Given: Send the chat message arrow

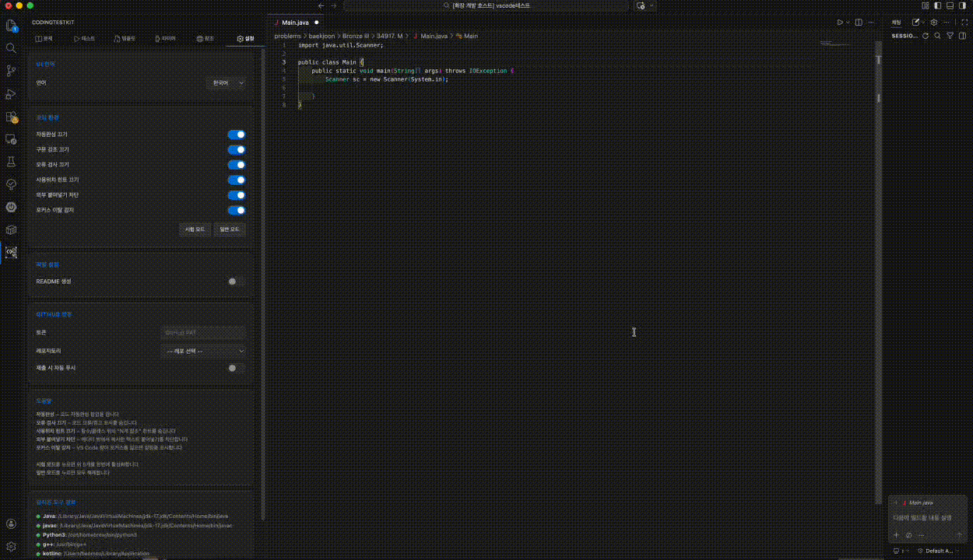Looking at the screenshot, I should [x=960, y=535].
